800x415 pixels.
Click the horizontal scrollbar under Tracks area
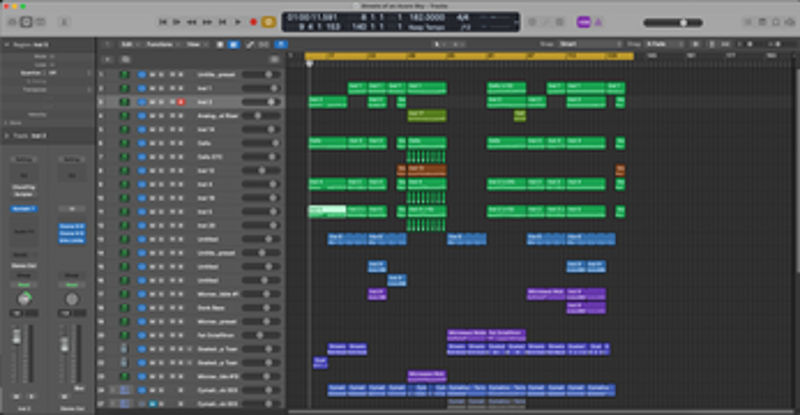click(x=541, y=411)
